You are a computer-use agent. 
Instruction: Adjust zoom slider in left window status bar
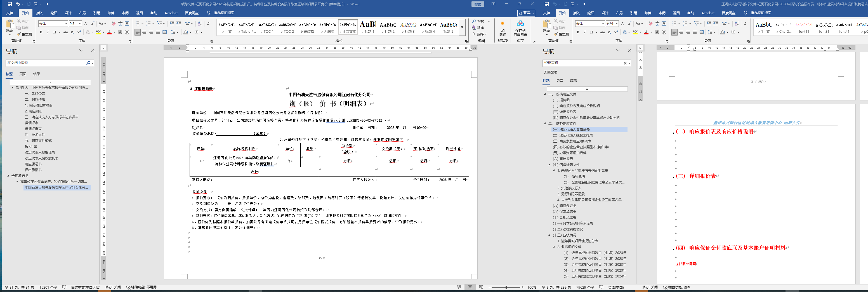[x=506, y=287]
